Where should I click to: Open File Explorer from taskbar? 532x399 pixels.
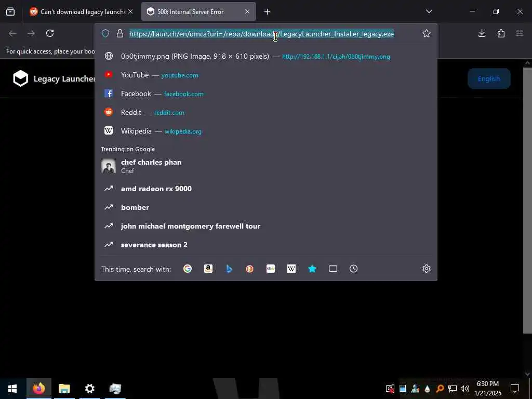[64, 389]
